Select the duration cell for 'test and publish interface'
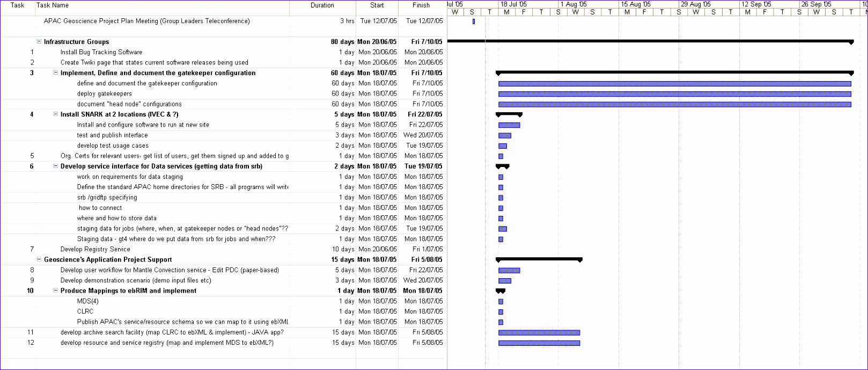 pos(344,135)
